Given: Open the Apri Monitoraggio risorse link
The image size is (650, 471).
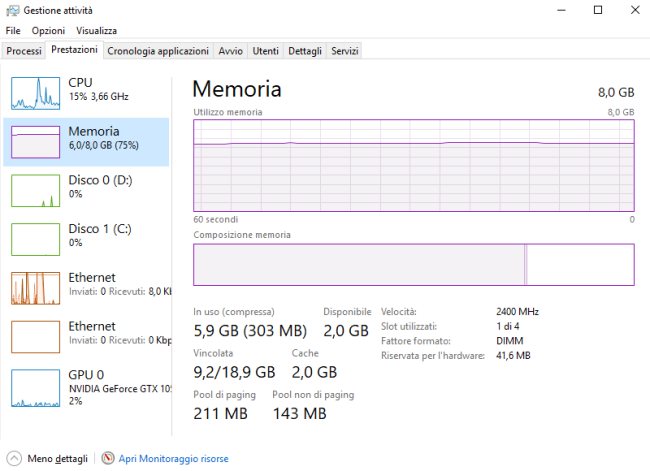Looking at the screenshot, I should tap(173, 458).
